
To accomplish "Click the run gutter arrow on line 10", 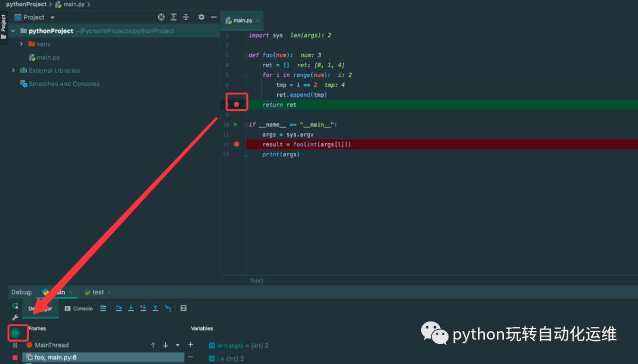I will [236, 124].
